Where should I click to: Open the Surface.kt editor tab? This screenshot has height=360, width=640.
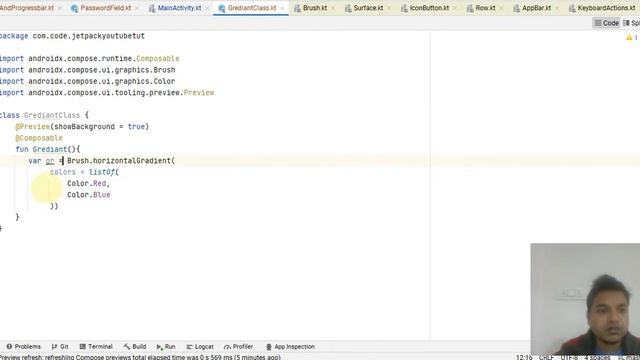[x=368, y=8]
